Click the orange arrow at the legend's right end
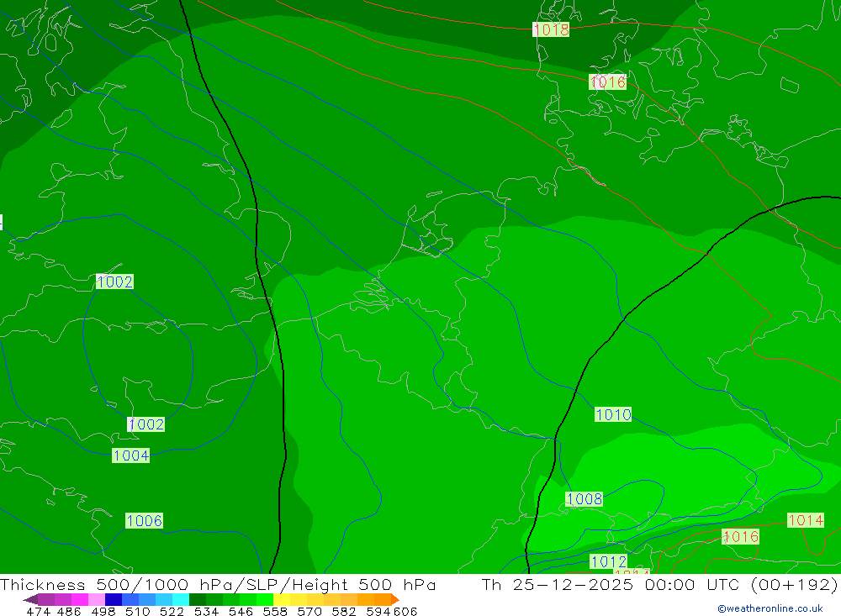The width and height of the screenshot is (841, 616). [395, 599]
